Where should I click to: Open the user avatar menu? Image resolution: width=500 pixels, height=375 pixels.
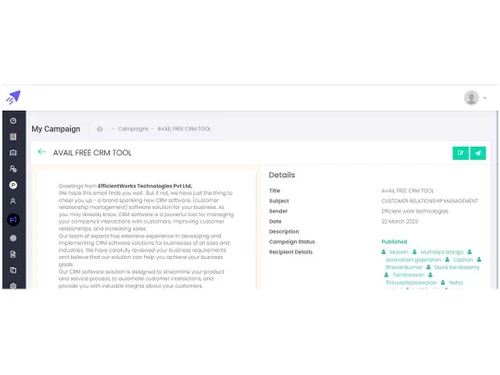tap(471, 98)
